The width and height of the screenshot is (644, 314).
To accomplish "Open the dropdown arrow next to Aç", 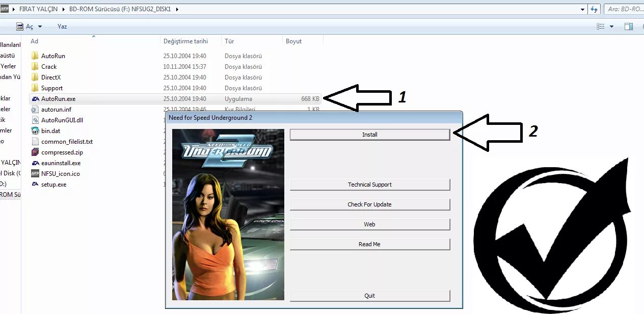I will point(40,27).
